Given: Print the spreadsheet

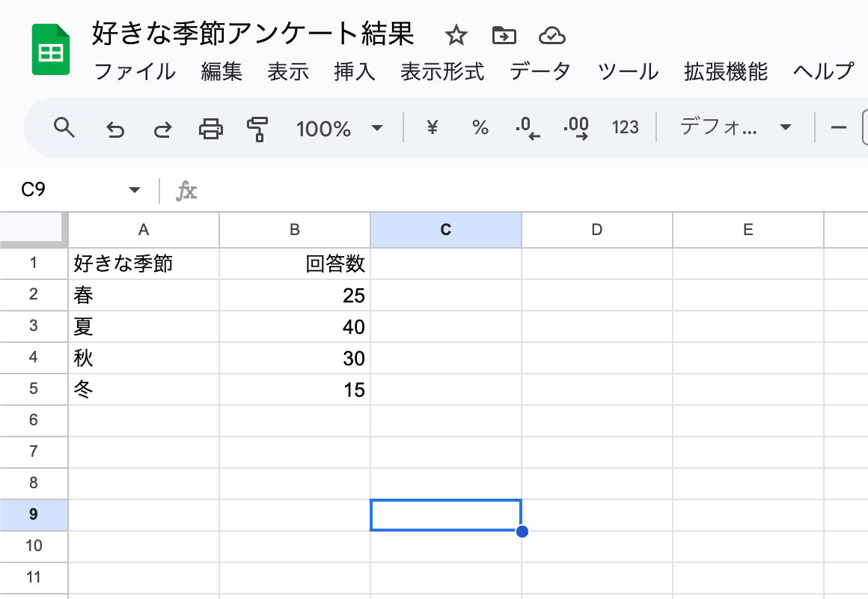Looking at the screenshot, I should pos(210,129).
